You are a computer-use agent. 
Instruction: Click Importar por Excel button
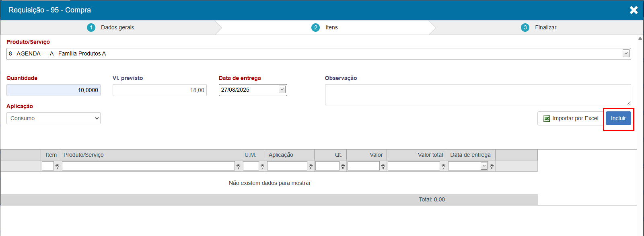[x=571, y=118]
